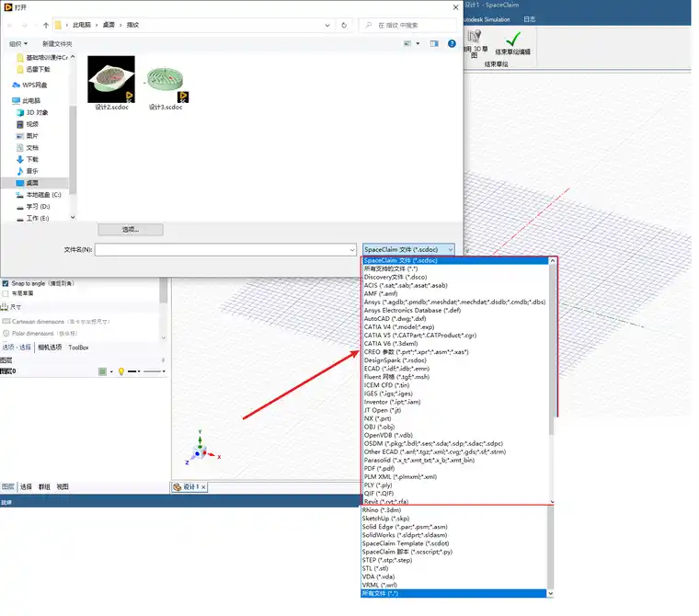Click the refresh icon beside address bar
The image size is (699, 616).
[344, 25]
